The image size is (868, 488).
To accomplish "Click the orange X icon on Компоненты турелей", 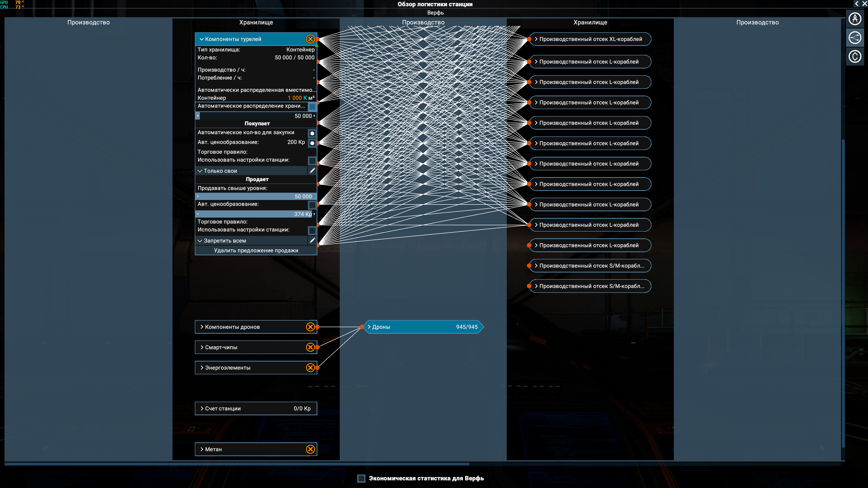I will [310, 39].
